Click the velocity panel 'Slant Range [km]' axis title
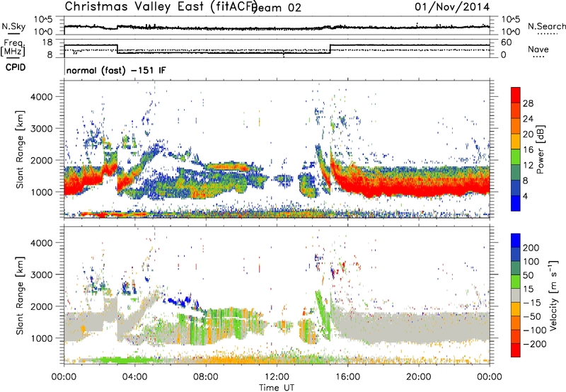 (x=20, y=295)
